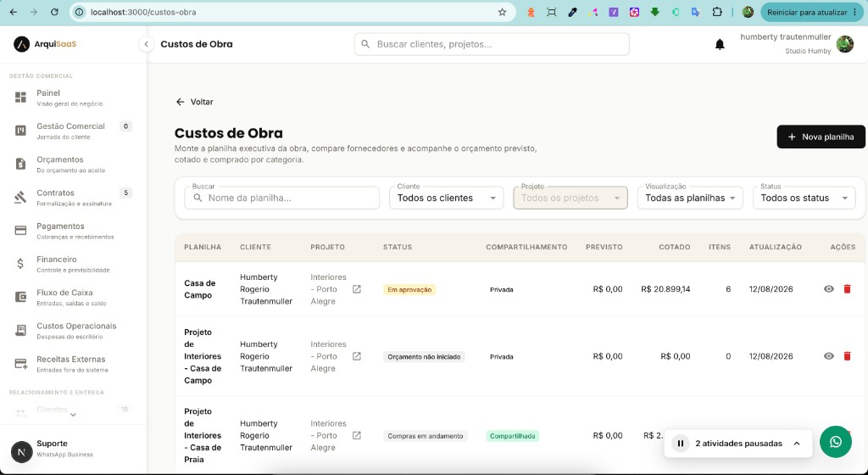
Task: Go back in browser history
Action: coord(14,12)
